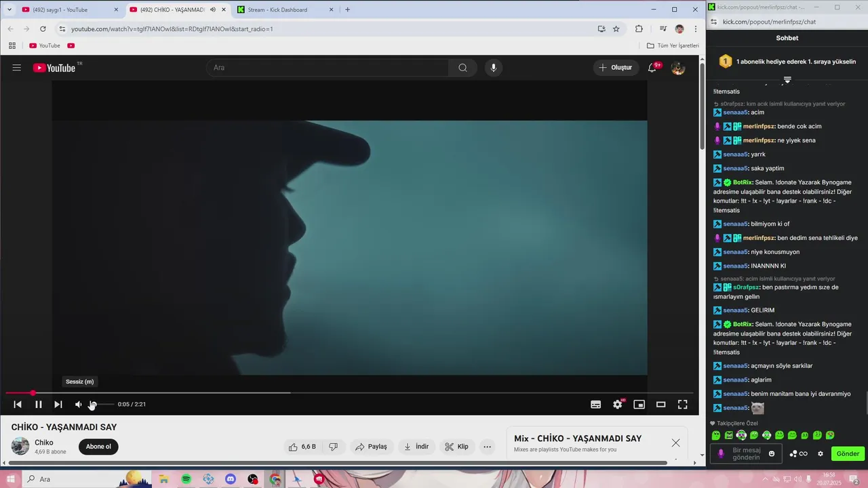Skip to the next video in the player
The width and height of the screenshot is (868, 488).
coord(58,405)
